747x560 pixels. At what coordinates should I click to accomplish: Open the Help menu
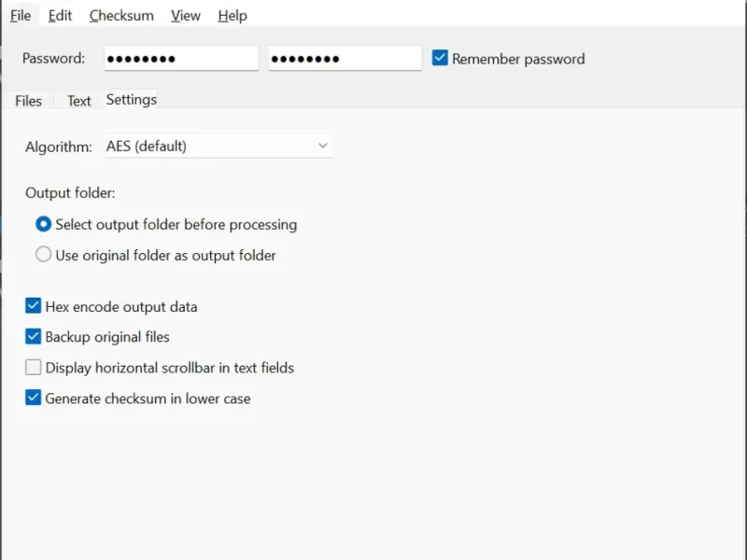(233, 16)
